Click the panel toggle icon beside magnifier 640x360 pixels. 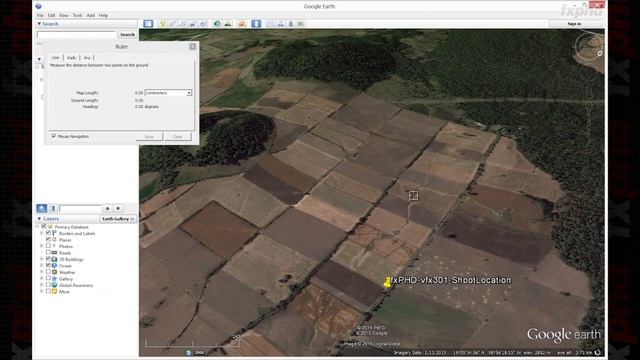52,208
